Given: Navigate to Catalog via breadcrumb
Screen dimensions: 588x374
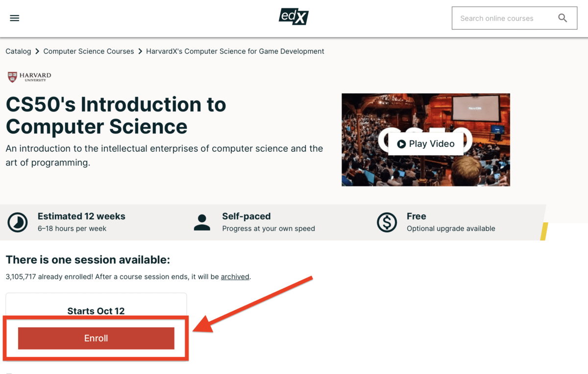Looking at the screenshot, I should click(18, 51).
